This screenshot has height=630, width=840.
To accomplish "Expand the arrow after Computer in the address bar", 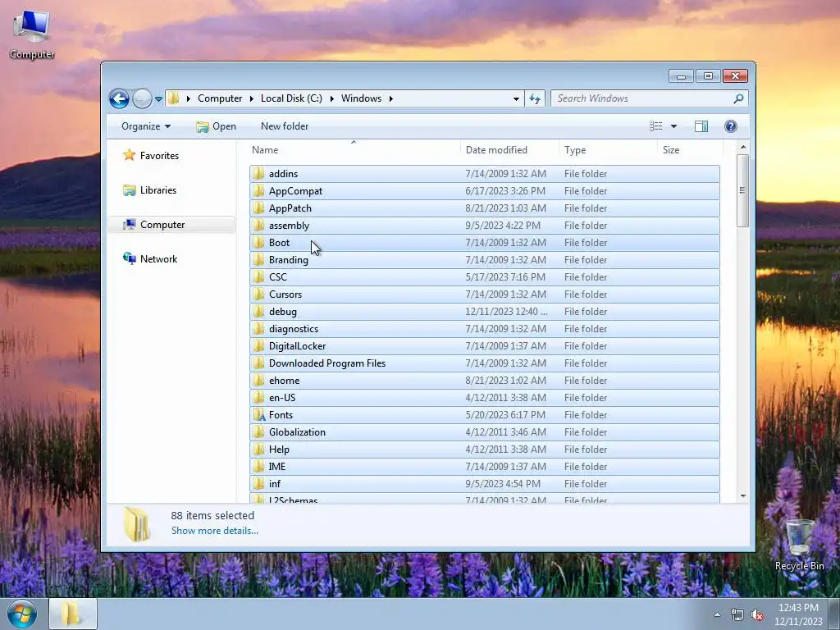I will [252, 98].
